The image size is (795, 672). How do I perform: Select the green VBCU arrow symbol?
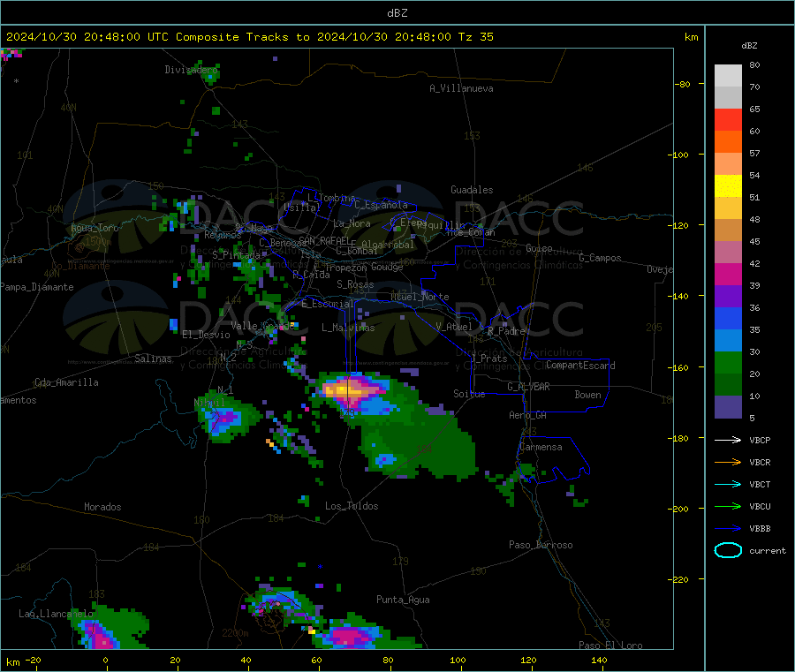(728, 506)
